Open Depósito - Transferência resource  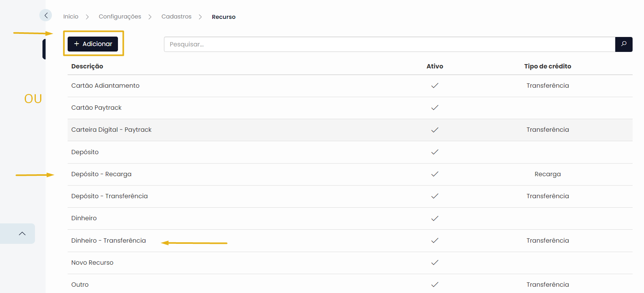350,196
